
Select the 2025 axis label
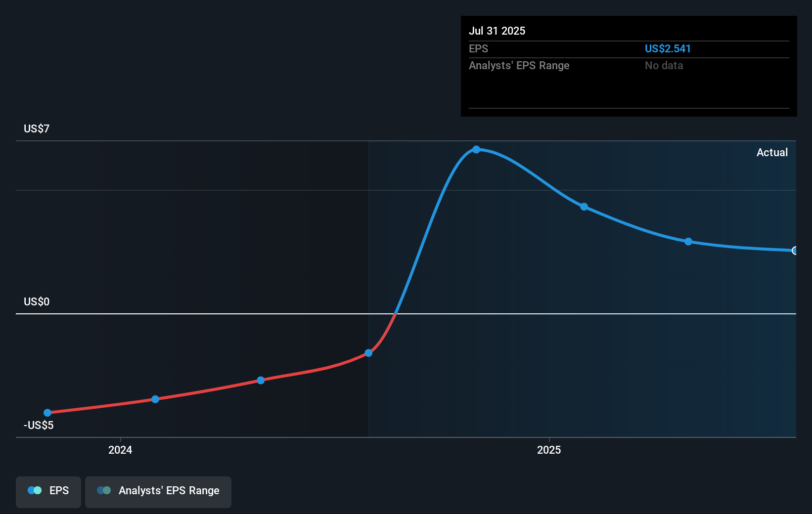click(548, 450)
